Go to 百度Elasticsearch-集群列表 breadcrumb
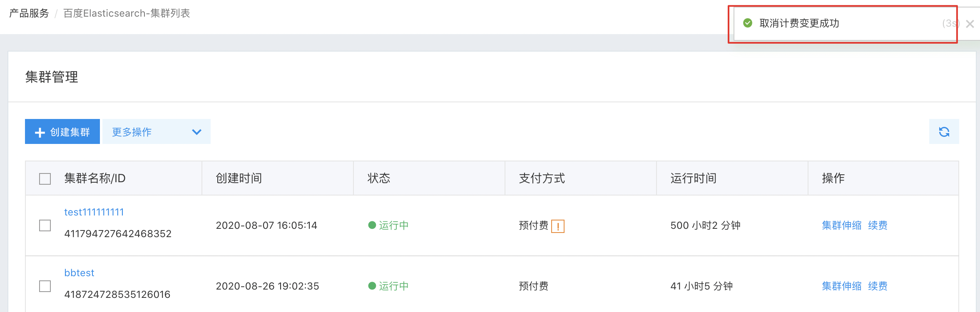The image size is (980, 312). point(127,13)
